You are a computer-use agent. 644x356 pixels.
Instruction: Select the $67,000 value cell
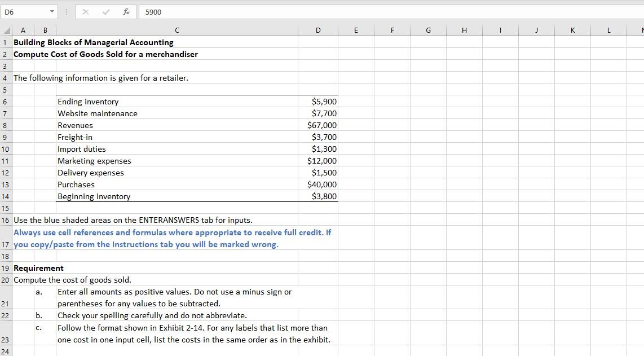[x=318, y=125]
